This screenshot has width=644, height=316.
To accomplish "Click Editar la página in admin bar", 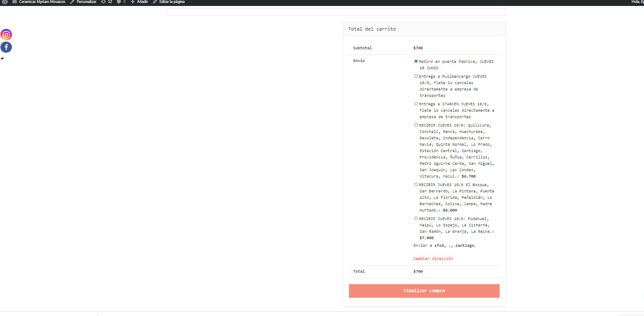I will point(169,2).
